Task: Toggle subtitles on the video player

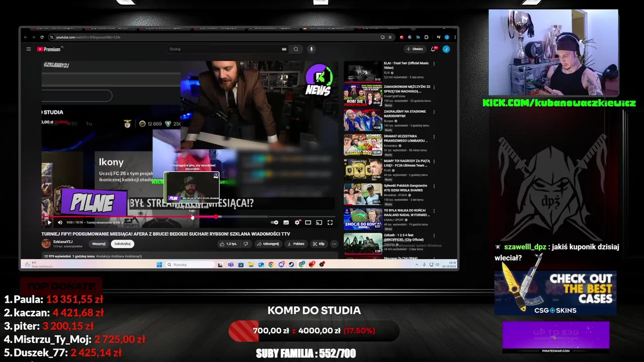Action: click(286, 222)
